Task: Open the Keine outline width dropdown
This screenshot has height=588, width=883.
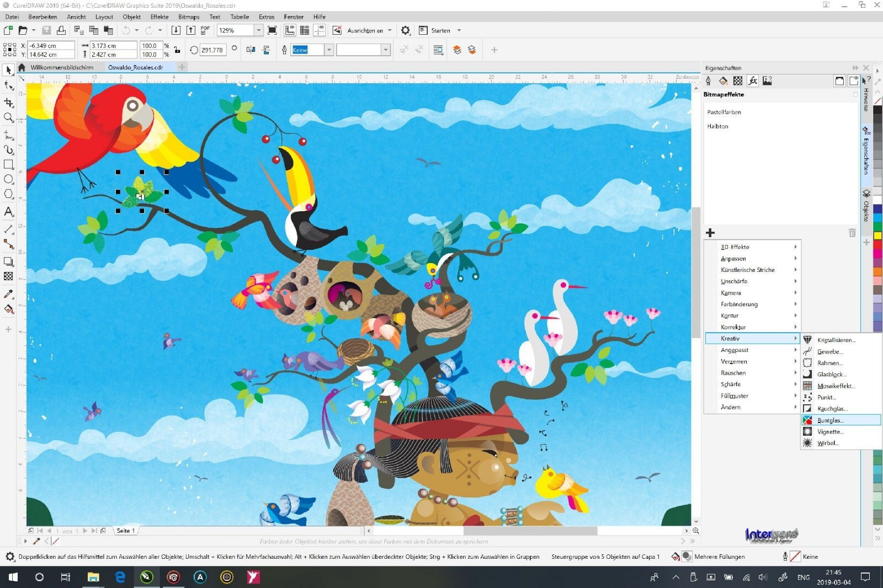Action: pos(329,50)
